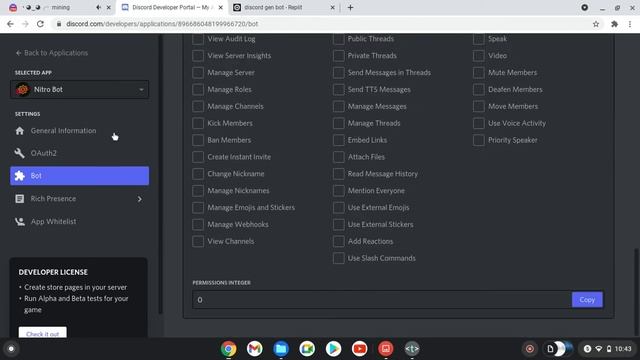Click the browser address bar
The image size is (640, 360).
[x=322, y=24]
